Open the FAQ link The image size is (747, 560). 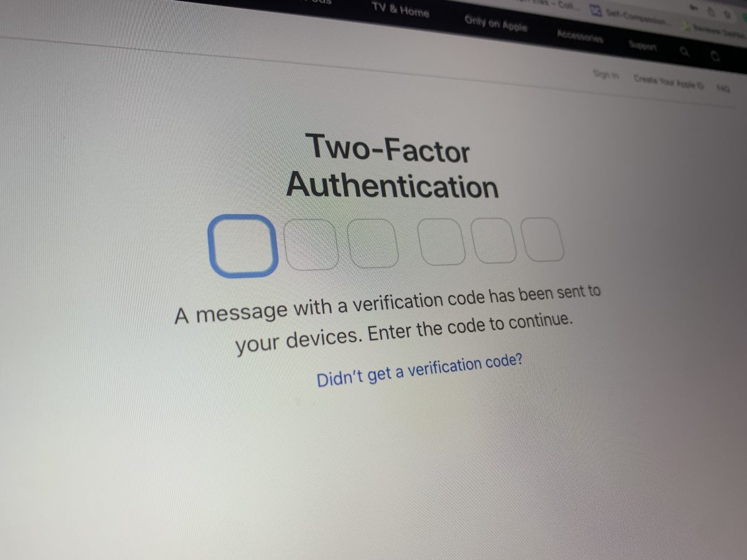[723, 88]
